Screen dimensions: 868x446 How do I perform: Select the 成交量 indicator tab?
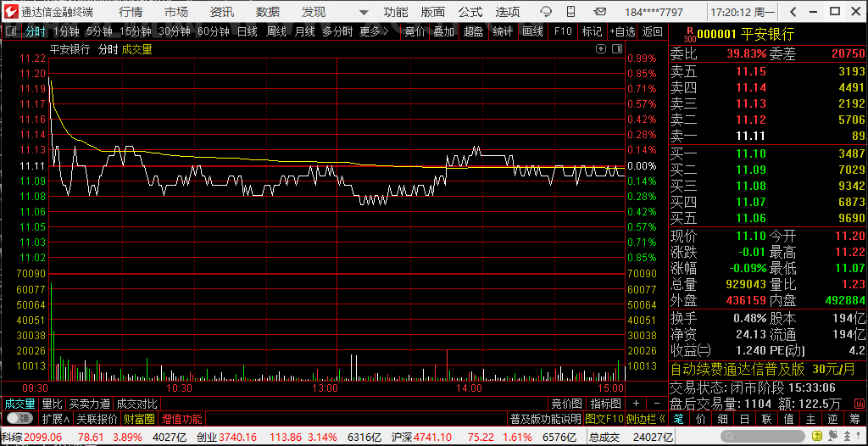(x=20, y=404)
